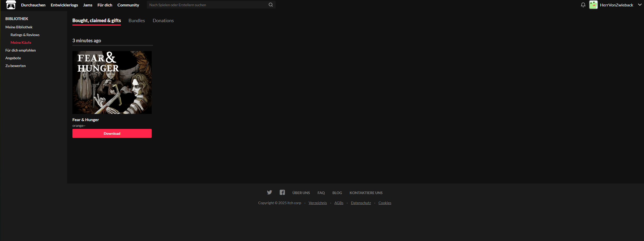644x241 pixels.
Task: Click the BIBLIOTHEK sidebar heading
Action: [x=17, y=19]
